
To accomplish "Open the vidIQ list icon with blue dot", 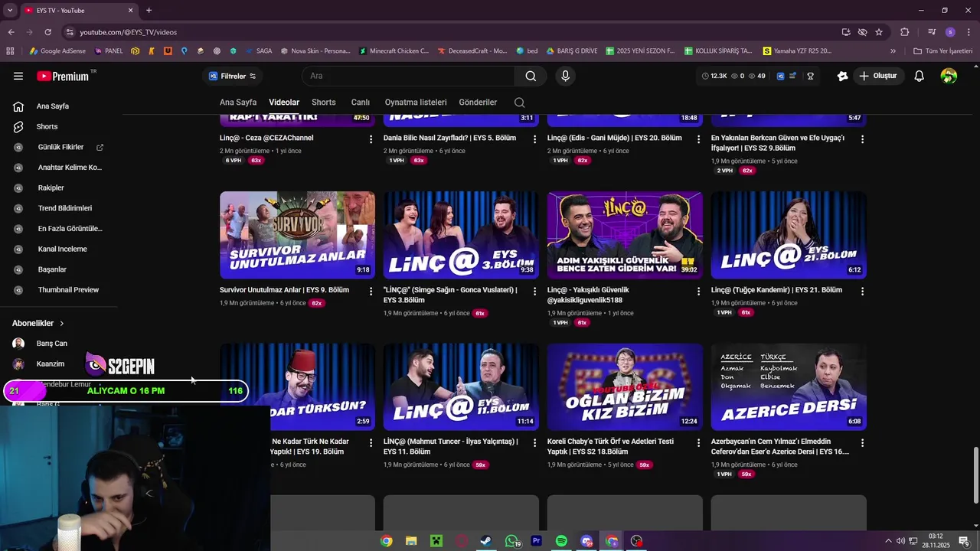I will point(794,76).
